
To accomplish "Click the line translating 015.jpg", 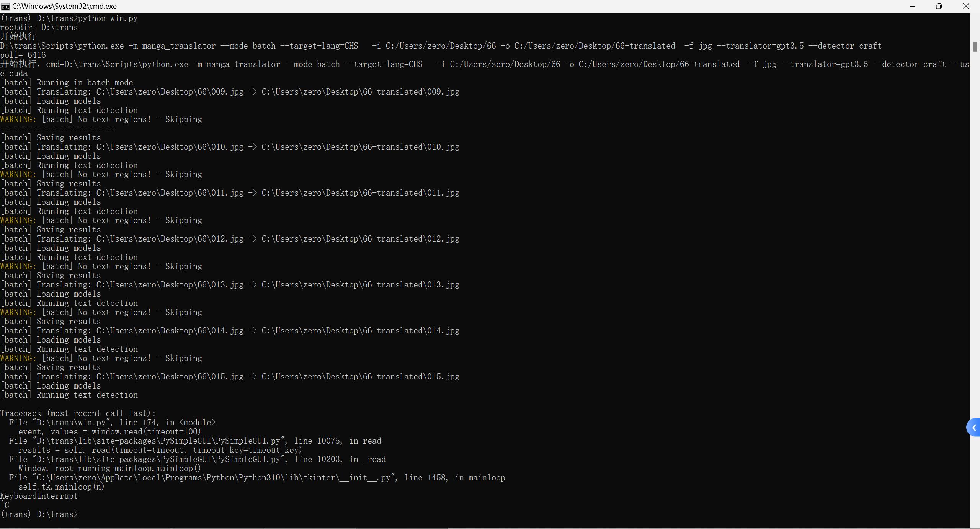I will (230, 376).
